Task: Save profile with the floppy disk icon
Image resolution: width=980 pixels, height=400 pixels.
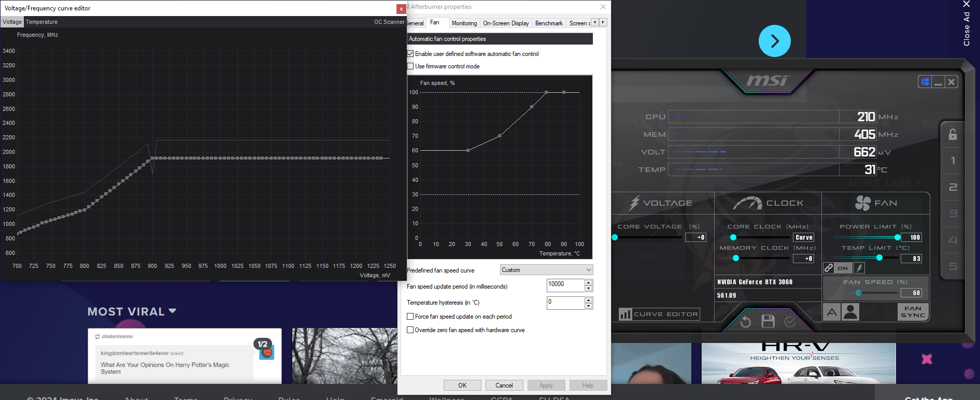Action: tap(768, 322)
